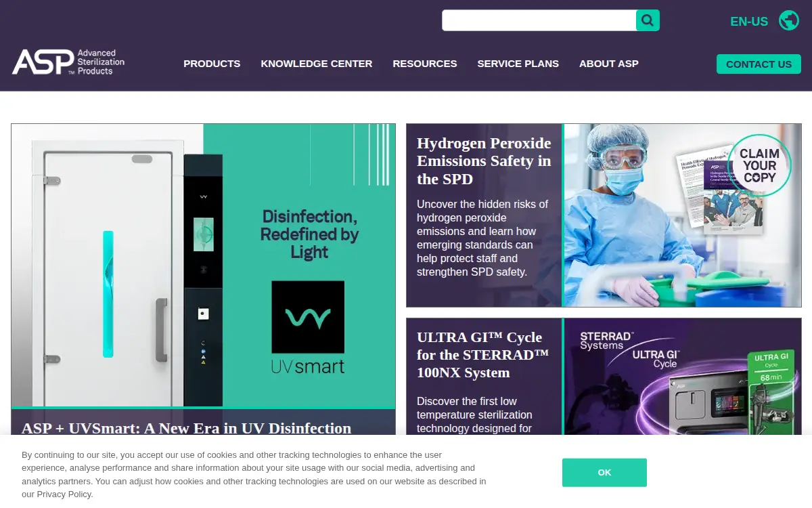Click the 'Disinfection, Redefined by Light' text
The height and width of the screenshot is (508, 812).
pyautogui.click(x=309, y=234)
